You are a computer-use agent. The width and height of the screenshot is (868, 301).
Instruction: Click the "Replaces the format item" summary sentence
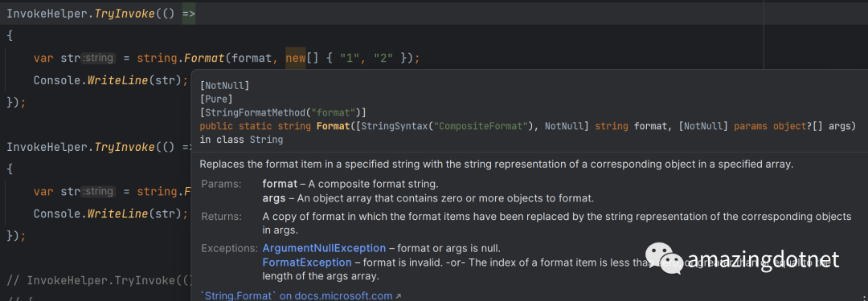(497, 165)
